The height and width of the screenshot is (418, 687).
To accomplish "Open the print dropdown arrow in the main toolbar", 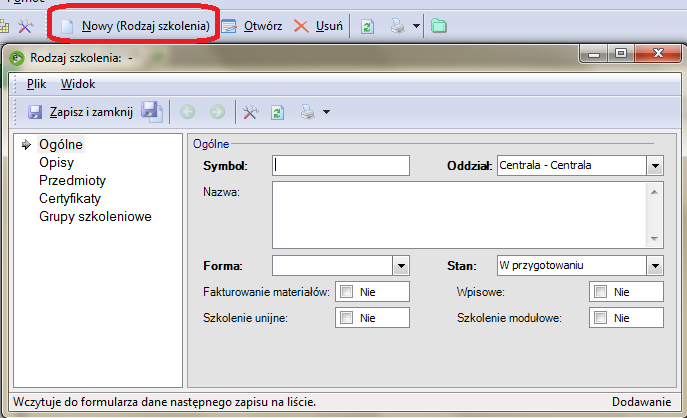I will point(416,26).
